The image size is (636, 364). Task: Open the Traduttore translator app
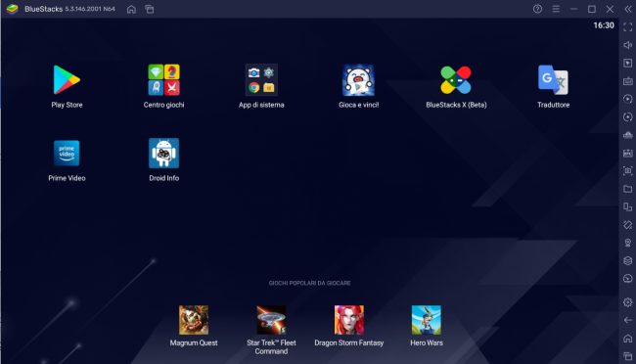[553, 80]
